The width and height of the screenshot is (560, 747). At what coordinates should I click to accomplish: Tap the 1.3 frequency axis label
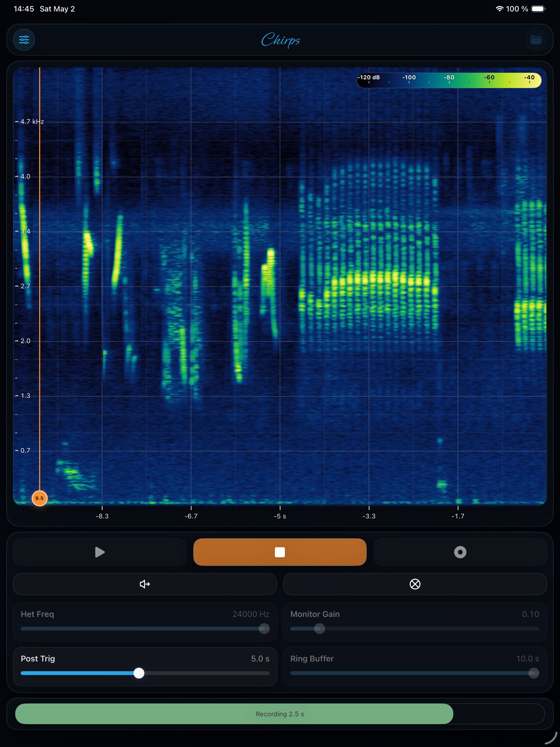point(25,395)
